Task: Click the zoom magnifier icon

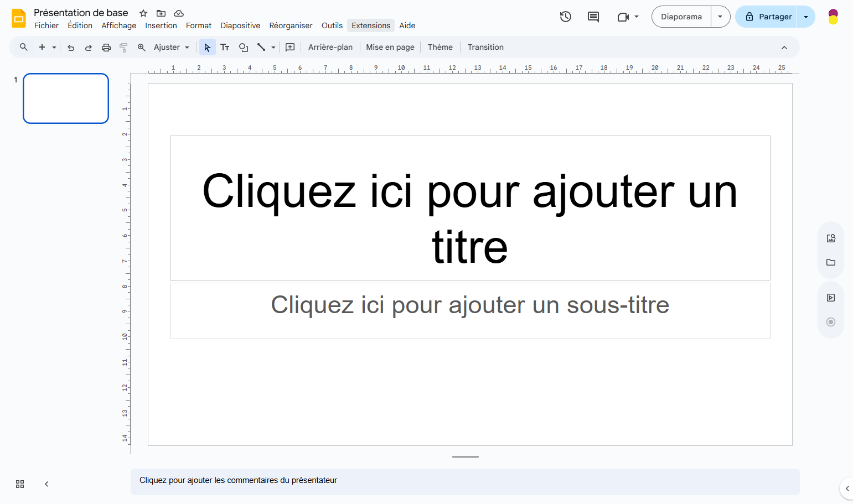Action: coord(142,47)
